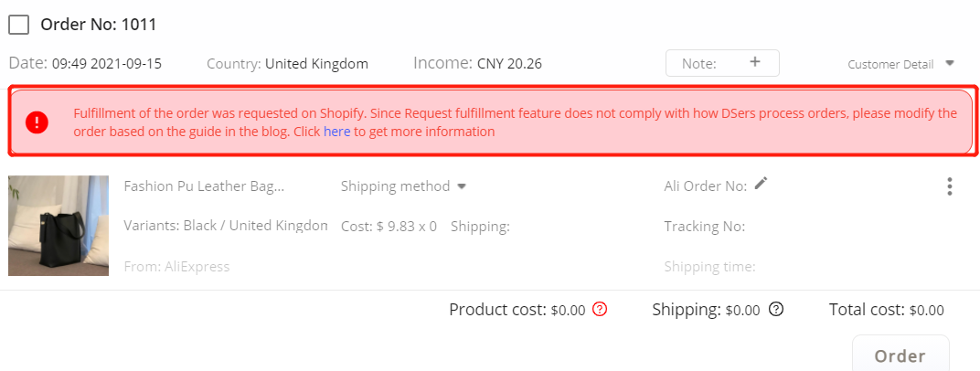This screenshot has height=371, width=980.
Task: Click the Order button
Action: tap(900, 355)
